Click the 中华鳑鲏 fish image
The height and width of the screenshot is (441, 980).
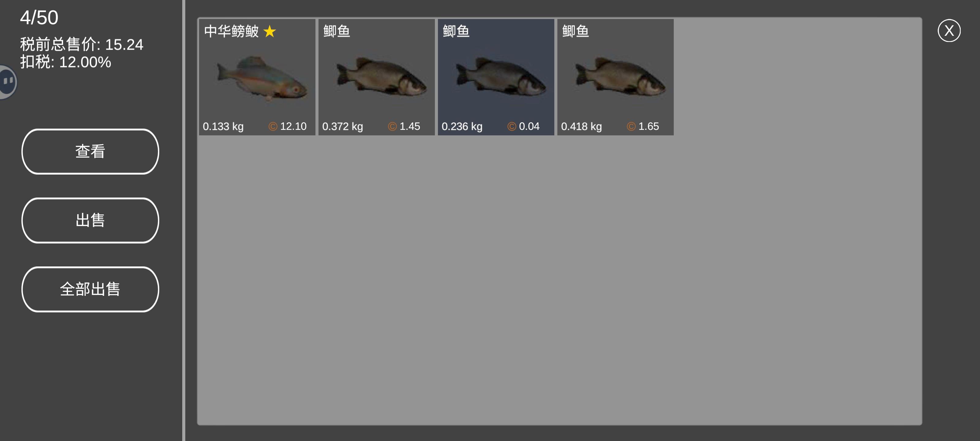262,78
